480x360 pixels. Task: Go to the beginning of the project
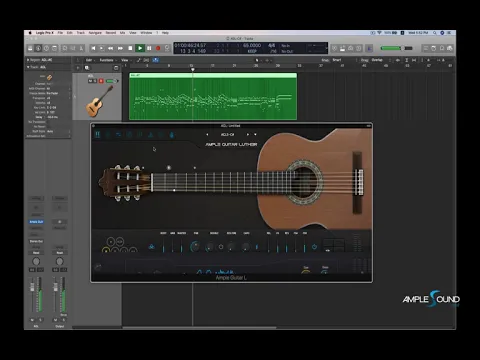coord(93,48)
